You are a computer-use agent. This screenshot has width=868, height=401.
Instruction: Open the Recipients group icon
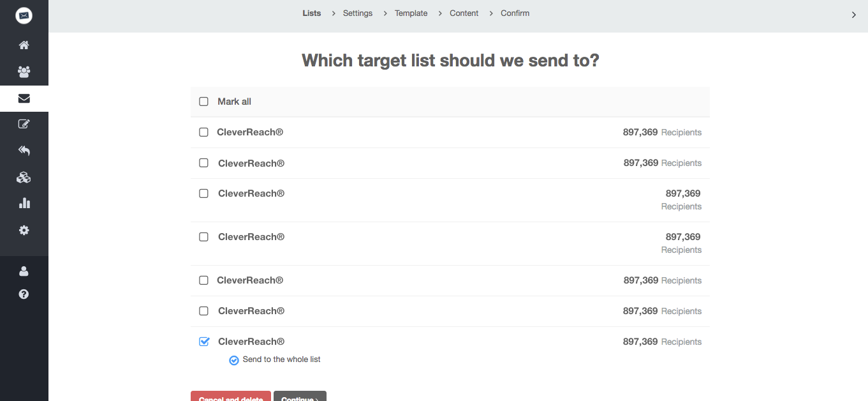coord(24,72)
